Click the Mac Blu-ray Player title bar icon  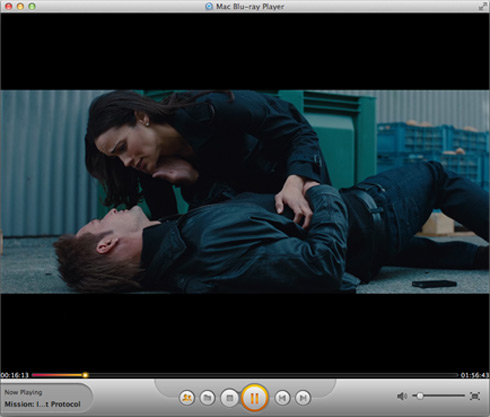209,6
